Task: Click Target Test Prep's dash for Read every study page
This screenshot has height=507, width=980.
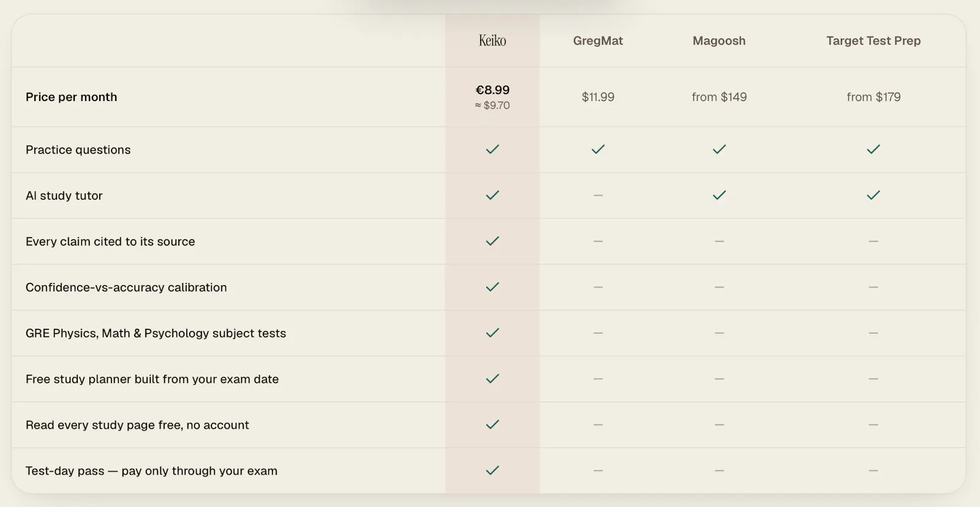Action: (873, 425)
